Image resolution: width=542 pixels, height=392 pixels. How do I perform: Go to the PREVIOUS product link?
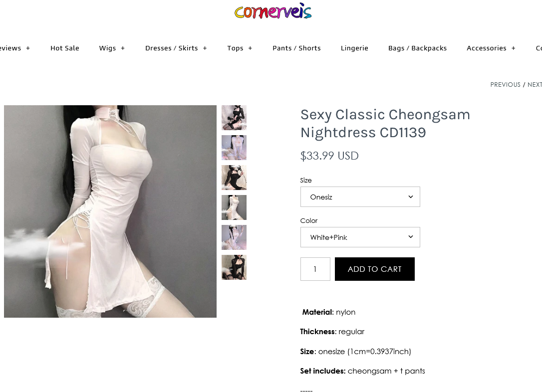pyautogui.click(x=505, y=85)
